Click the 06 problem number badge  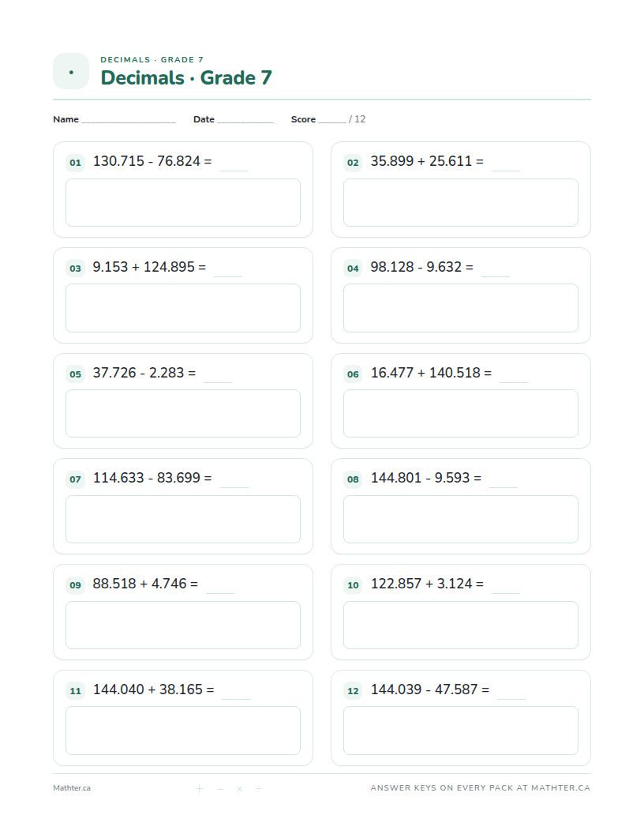(353, 374)
